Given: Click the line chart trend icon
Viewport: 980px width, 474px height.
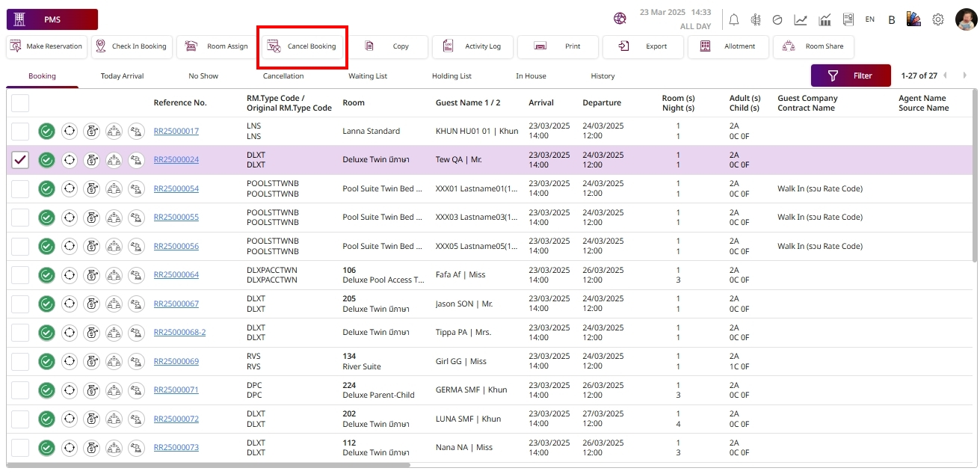Looking at the screenshot, I should click(x=801, y=20).
